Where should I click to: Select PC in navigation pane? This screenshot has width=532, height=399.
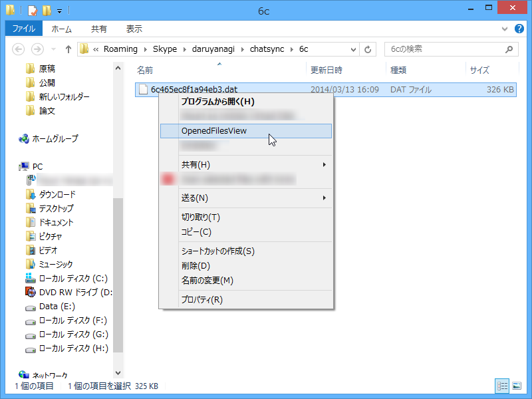[x=37, y=167]
